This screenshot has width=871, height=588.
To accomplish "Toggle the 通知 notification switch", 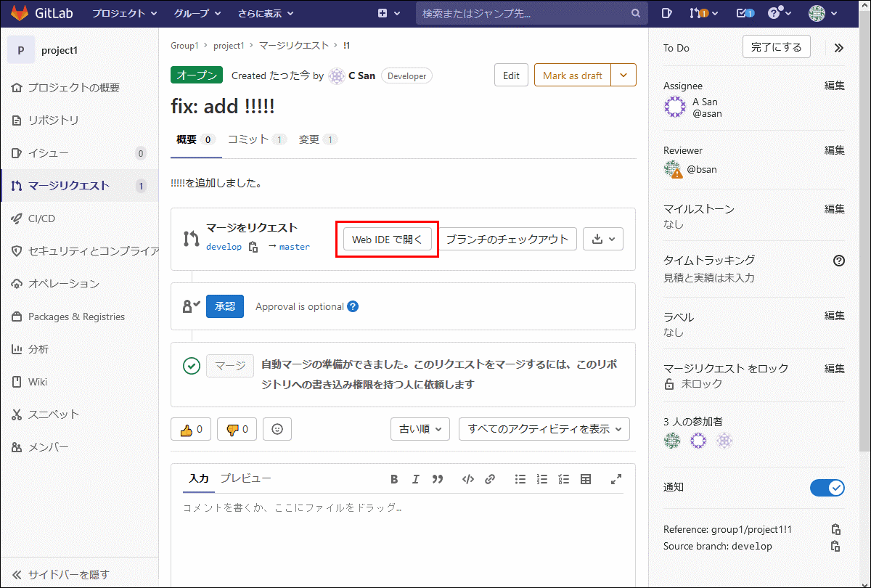I will click(x=827, y=488).
